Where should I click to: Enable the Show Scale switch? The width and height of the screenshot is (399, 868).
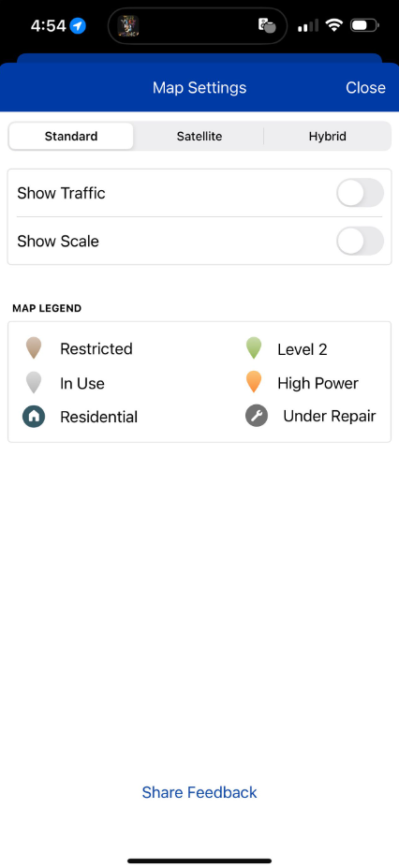(x=360, y=241)
